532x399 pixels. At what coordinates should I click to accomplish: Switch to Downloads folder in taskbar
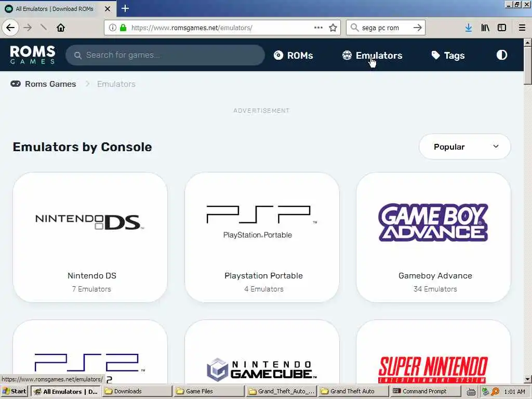coord(137,391)
